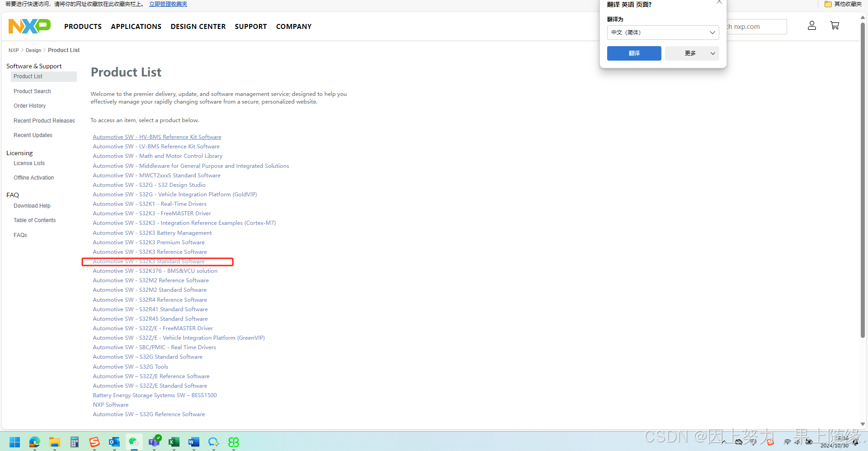
Task: Open Windows Start menu
Action: [x=14, y=442]
